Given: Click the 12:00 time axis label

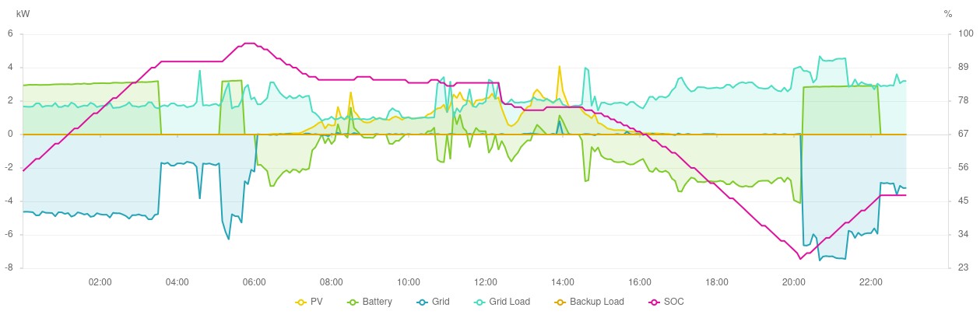Looking at the screenshot, I should pyautogui.click(x=485, y=281).
